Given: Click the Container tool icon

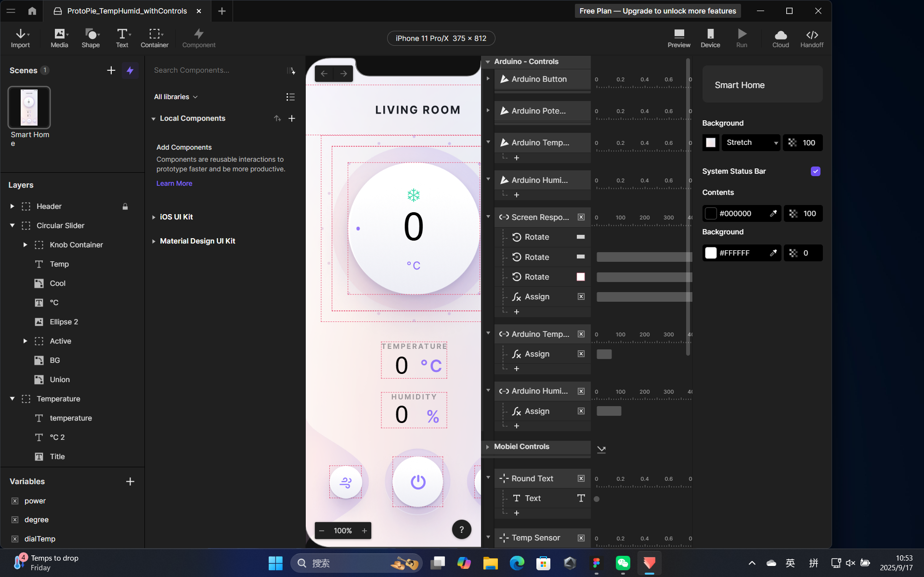Looking at the screenshot, I should [155, 38].
